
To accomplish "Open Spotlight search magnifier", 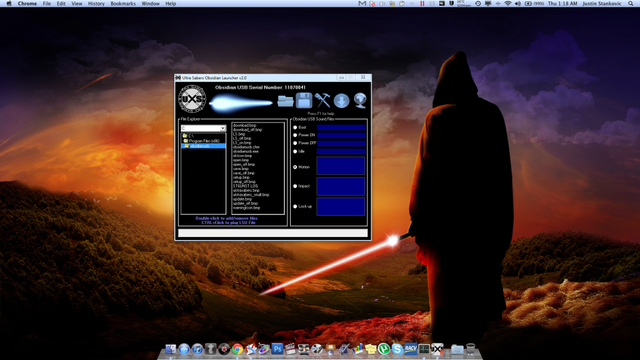I will (631, 3).
